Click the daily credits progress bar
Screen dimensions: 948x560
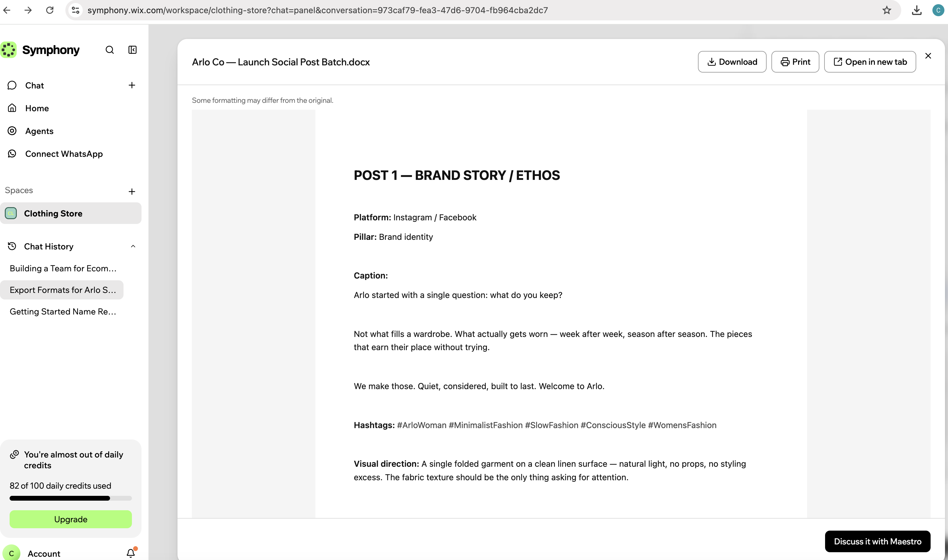[70, 498]
